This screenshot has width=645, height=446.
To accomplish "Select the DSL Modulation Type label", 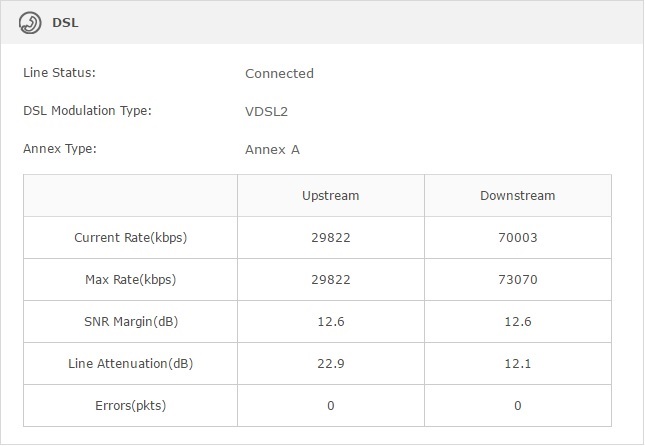I will pos(87,111).
